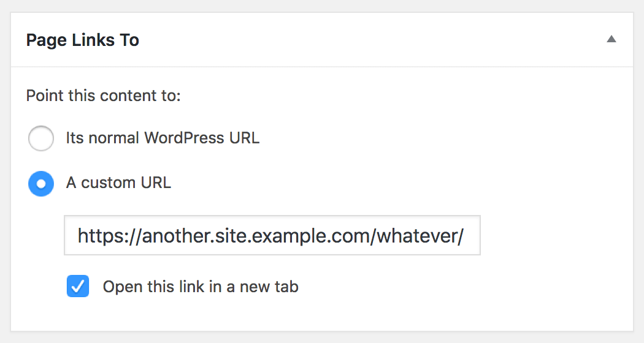
Task: Click the triangle arrow in panel header
Action: pos(611,39)
